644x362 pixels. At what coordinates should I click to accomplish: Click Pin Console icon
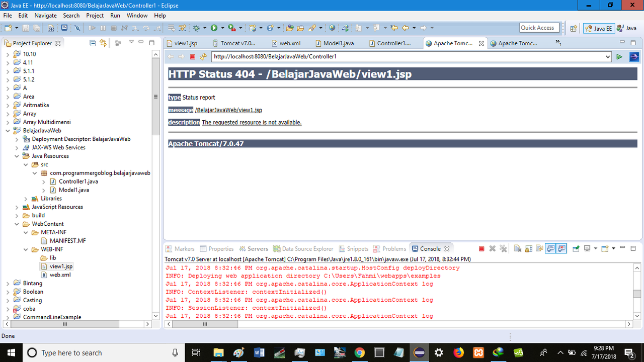[576, 248]
